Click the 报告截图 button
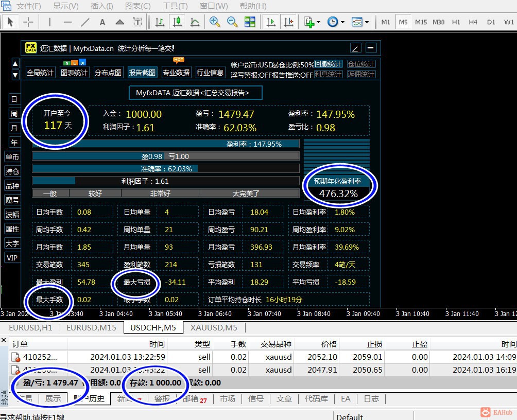This screenshot has width=517, height=420. coord(142,72)
